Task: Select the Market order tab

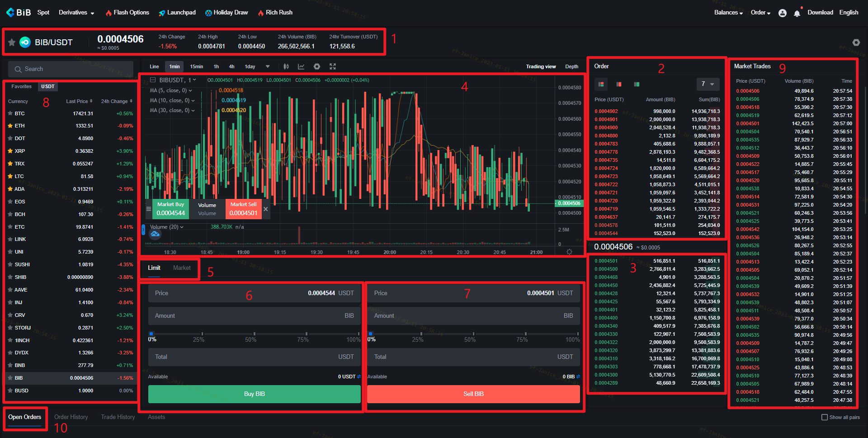Action: 182,268
